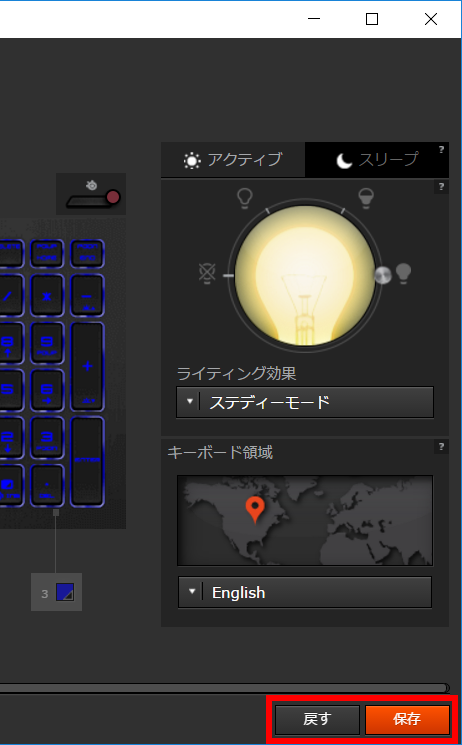Switch to the アクティブ tab
Viewport: 462px width, 745px height.
click(x=233, y=160)
